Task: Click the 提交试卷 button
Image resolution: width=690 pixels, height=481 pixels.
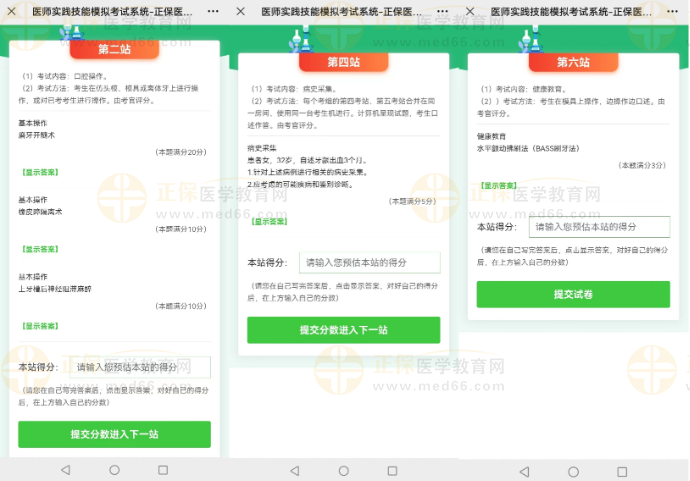Action: pyautogui.click(x=573, y=294)
